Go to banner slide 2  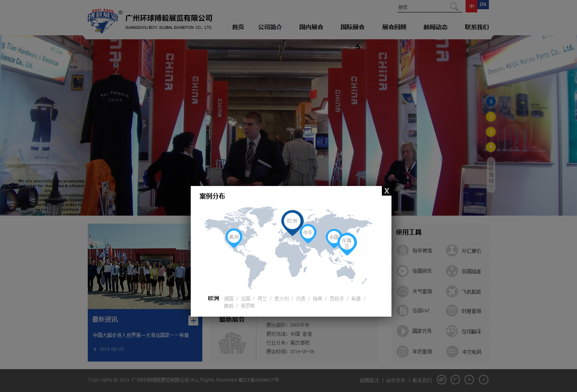coord(491,117)
